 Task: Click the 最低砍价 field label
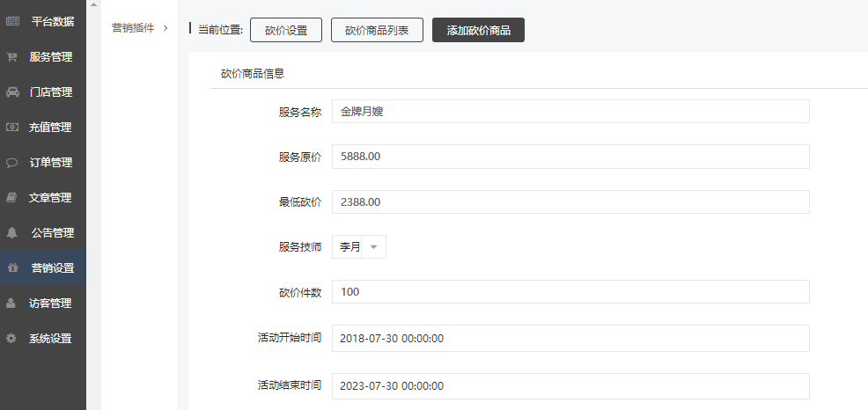(x=300, y=202)
